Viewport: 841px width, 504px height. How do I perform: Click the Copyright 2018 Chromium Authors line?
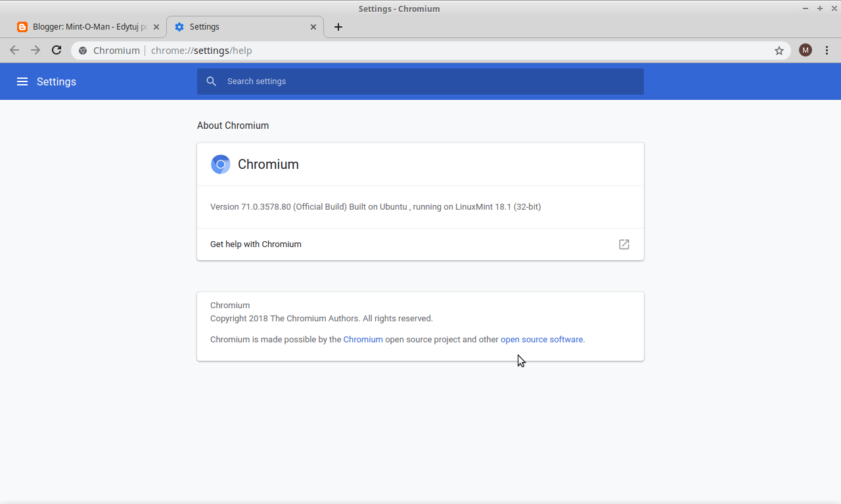[321, 319]
